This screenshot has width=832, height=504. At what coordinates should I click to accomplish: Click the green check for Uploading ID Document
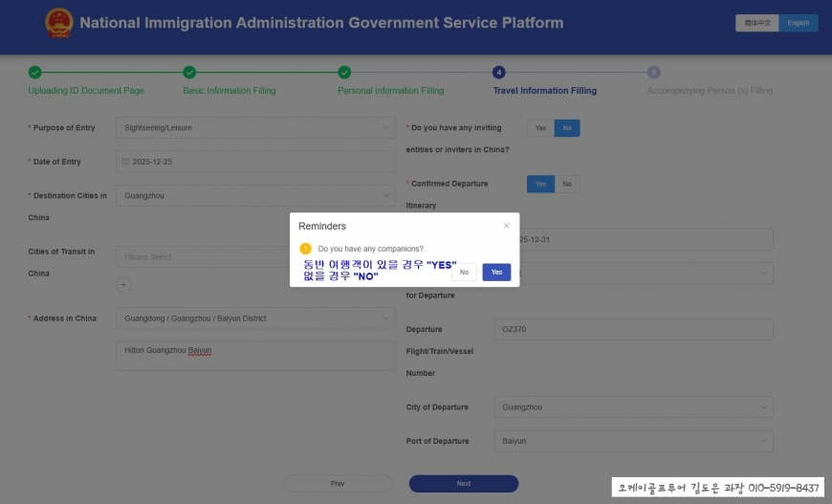click(x=35, y=72)
